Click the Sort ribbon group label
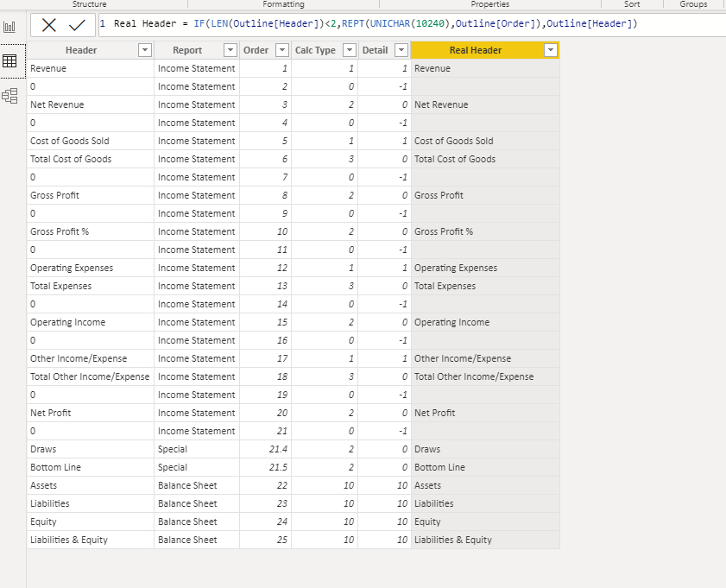This screenshot has width=726, height=588. [x=632, y=3]
